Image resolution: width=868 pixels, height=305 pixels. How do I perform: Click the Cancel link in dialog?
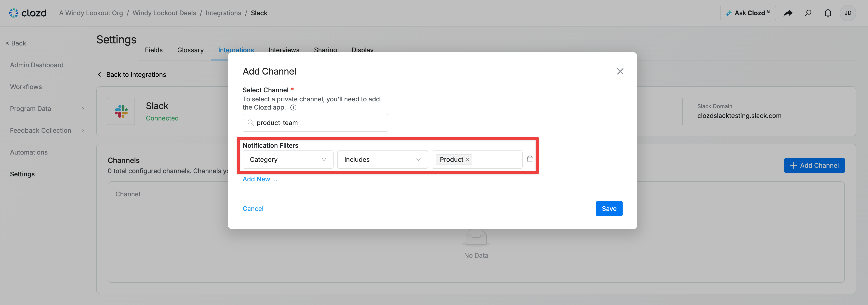(253, 209)
